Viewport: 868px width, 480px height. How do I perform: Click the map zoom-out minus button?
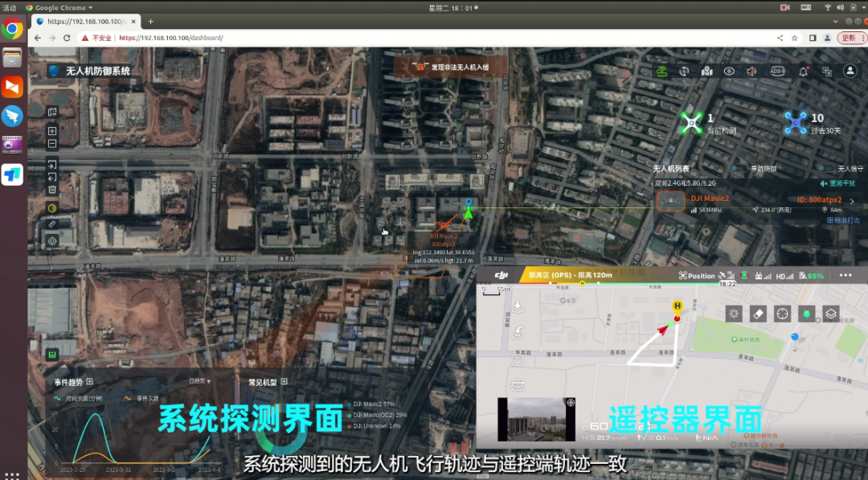click(x=52, y=144)
